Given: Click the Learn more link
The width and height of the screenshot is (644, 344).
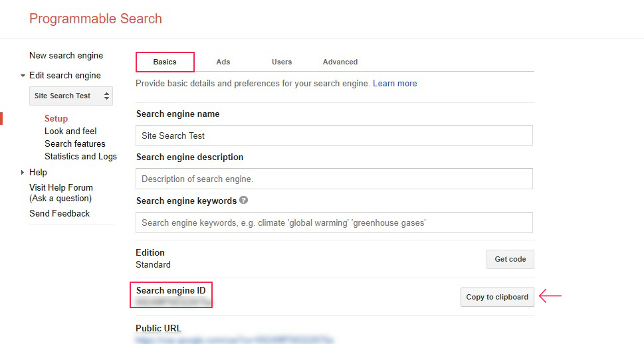Looking at the screenshot, I should 395,83.
